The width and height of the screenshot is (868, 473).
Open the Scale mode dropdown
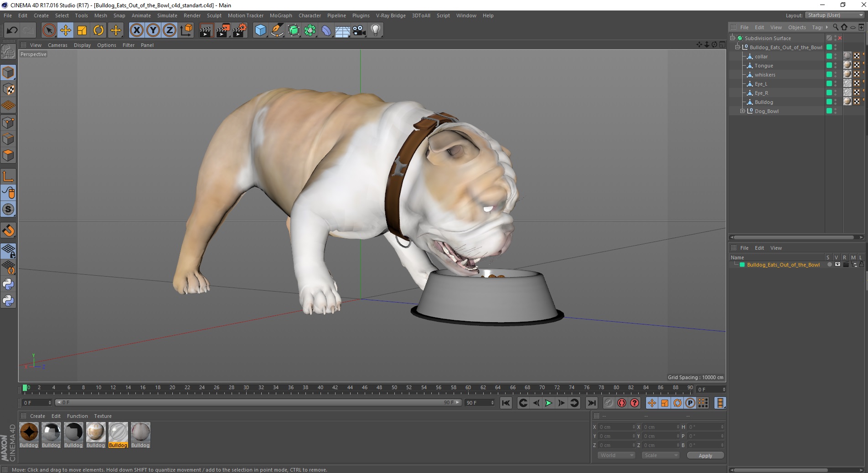660,455
